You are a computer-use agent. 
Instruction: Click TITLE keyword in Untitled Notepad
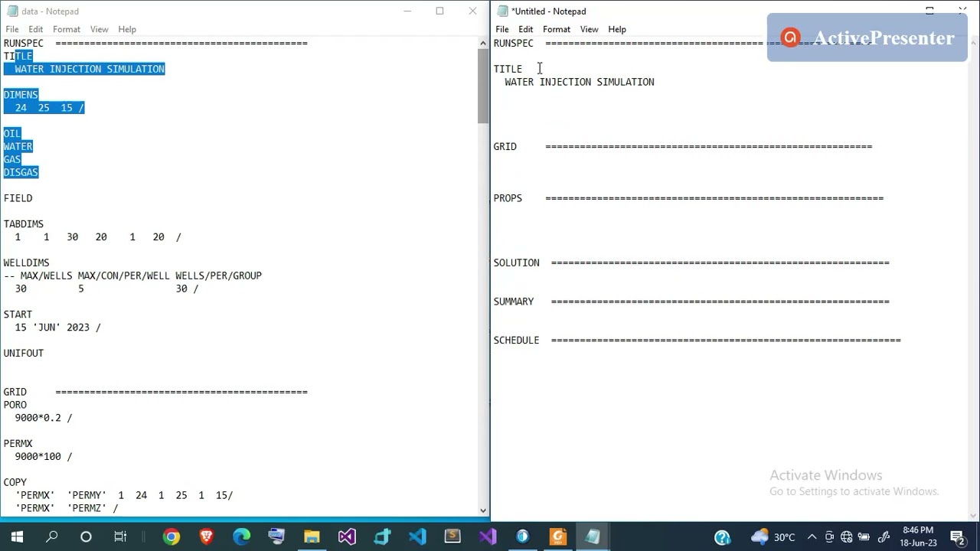click(508, 69)
